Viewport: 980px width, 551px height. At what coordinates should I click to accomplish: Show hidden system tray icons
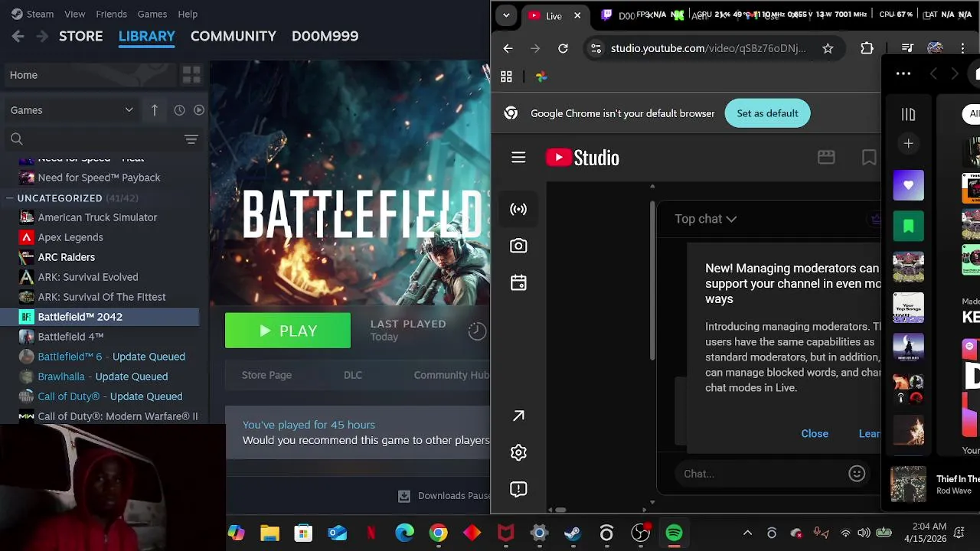point(747,533)
